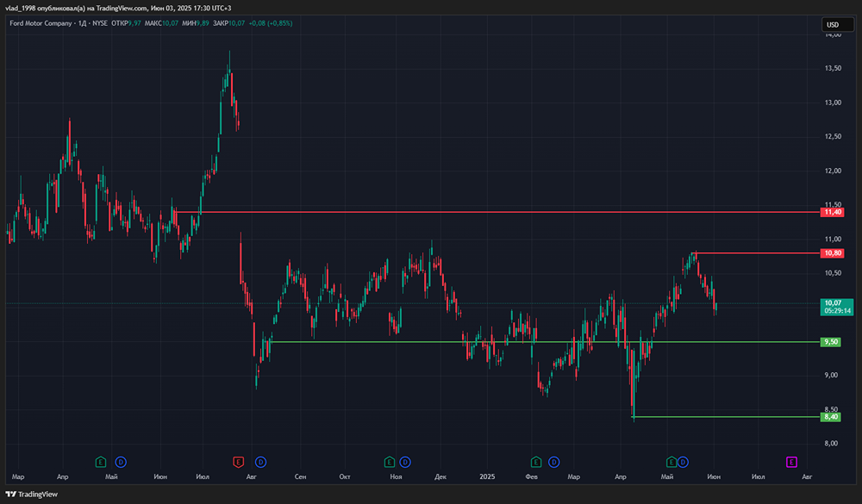This screenshot has width=862, height=504.
Task: Click the leftmost green earnings marker
Action: (101, 462)
